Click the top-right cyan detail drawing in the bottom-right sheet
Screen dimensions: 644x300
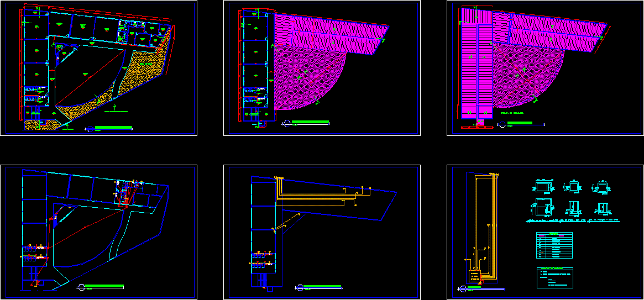click(x=600, y=188)
